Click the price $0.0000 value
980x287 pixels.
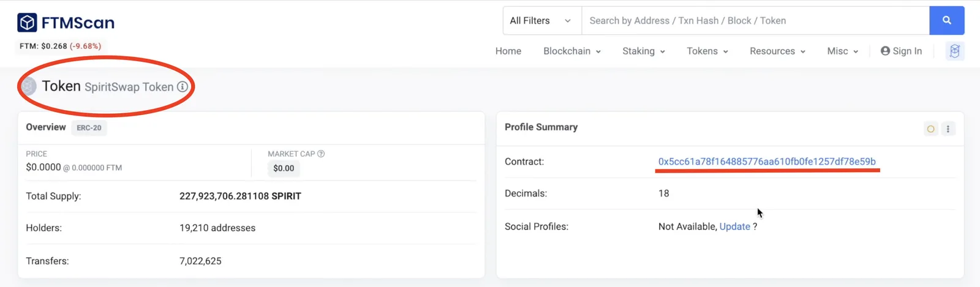coord(43,167)
